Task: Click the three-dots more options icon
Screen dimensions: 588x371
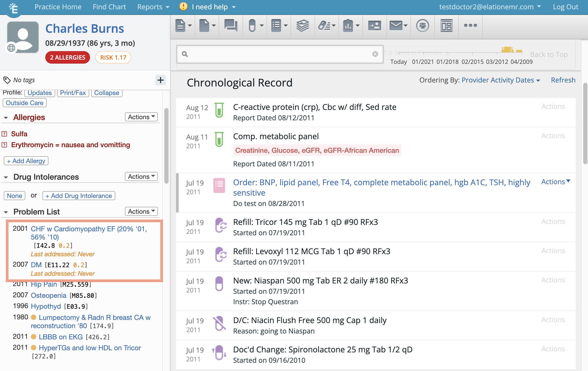Action: (x=470, y=26)
